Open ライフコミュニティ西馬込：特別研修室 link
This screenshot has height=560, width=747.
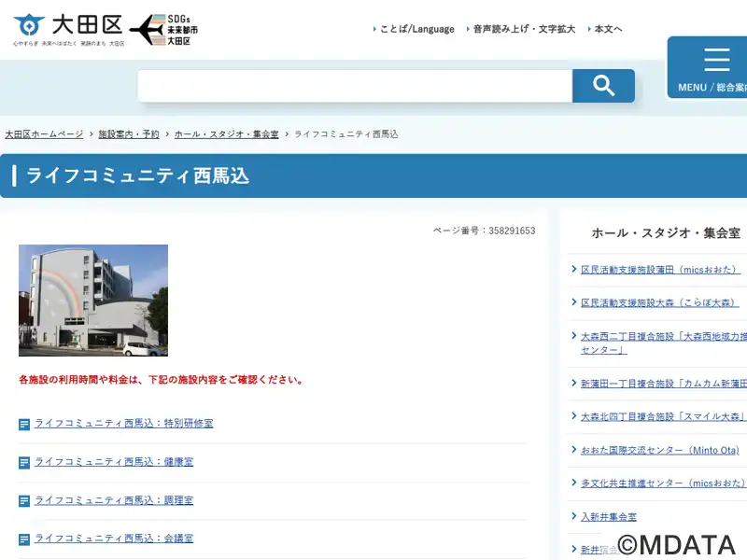point(123,423)
